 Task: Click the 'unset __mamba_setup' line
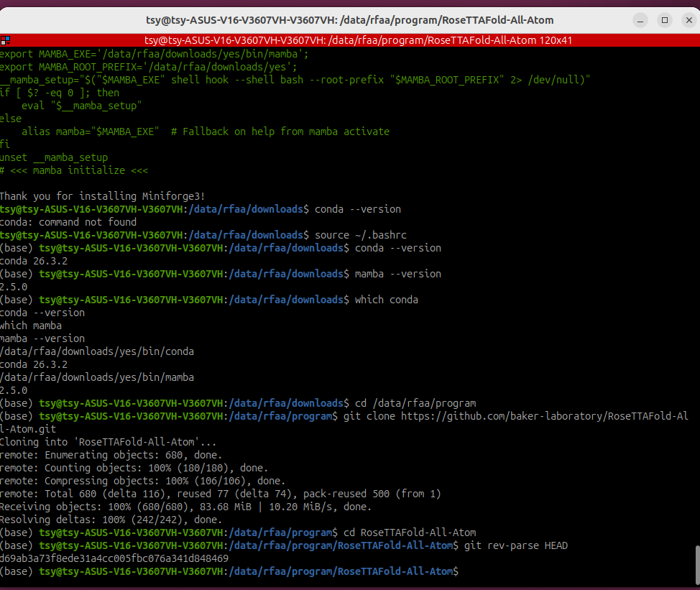[54, 157]
